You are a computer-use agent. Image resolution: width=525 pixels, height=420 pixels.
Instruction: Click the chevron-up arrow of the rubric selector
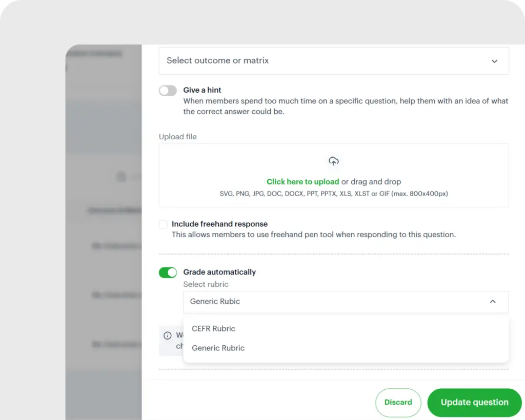pyautogui.click(x=493, y=302)
